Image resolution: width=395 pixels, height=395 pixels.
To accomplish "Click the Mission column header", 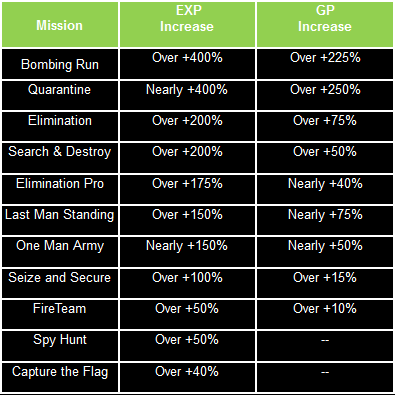I will [x=60, y=25].
